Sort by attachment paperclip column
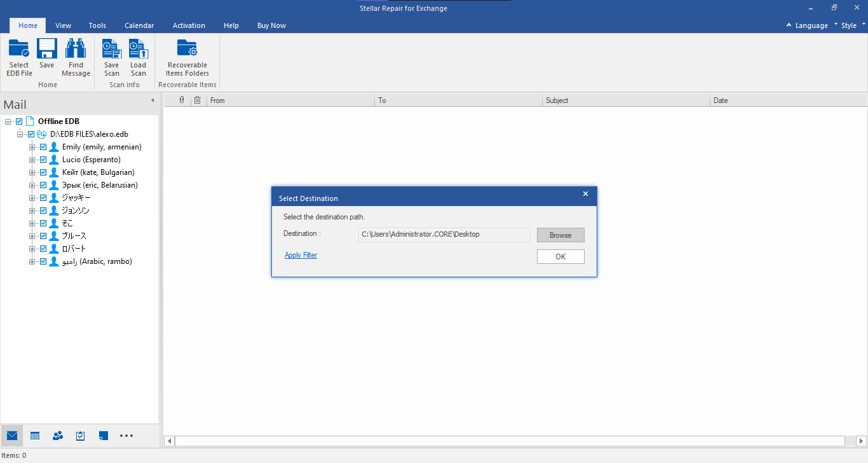 click(x=182, y=100)
